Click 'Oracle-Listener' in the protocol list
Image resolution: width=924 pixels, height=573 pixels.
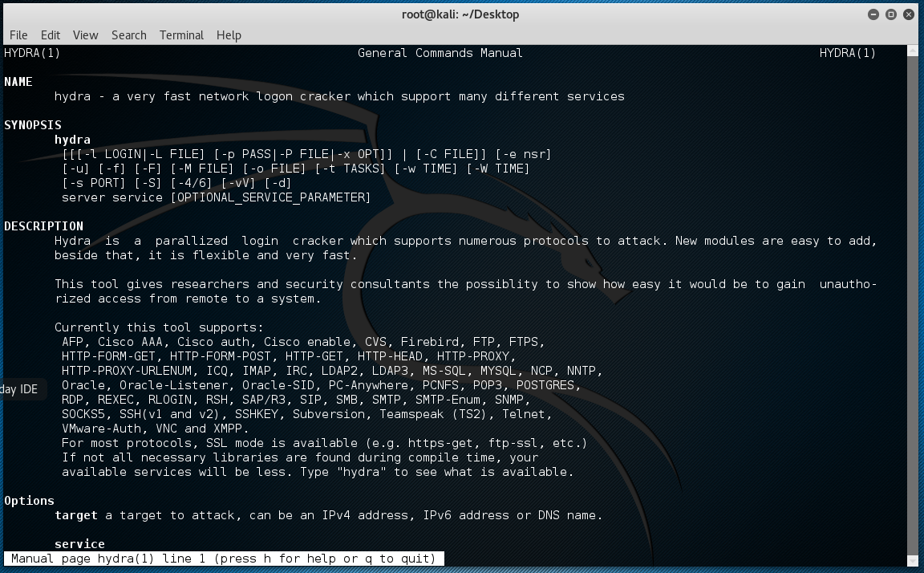tap(173, 385)
